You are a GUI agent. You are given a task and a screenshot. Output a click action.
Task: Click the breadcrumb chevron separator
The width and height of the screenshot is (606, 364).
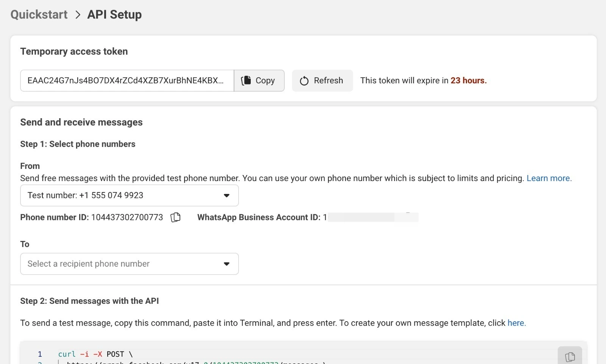78,15
